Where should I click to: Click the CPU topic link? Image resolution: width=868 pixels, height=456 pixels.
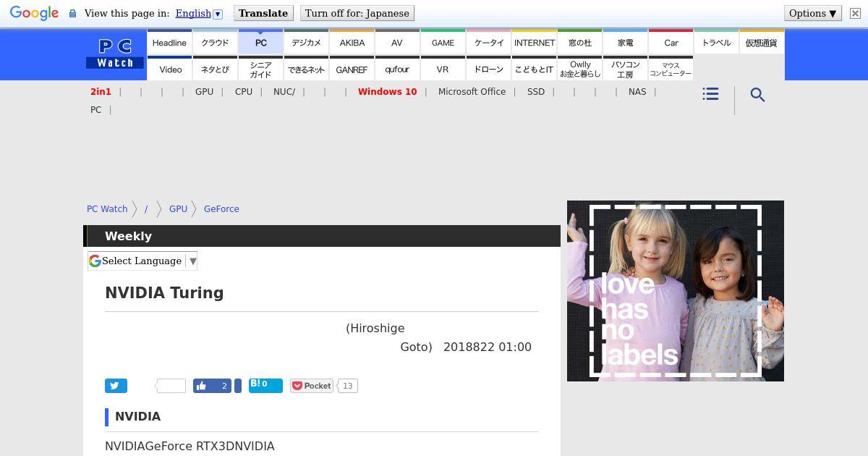tap(244, 92)
